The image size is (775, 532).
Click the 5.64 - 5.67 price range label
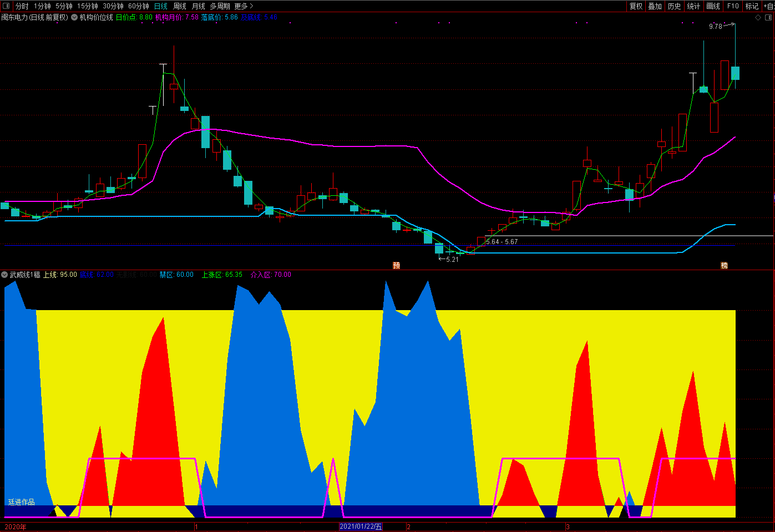[x=502, y=242]
